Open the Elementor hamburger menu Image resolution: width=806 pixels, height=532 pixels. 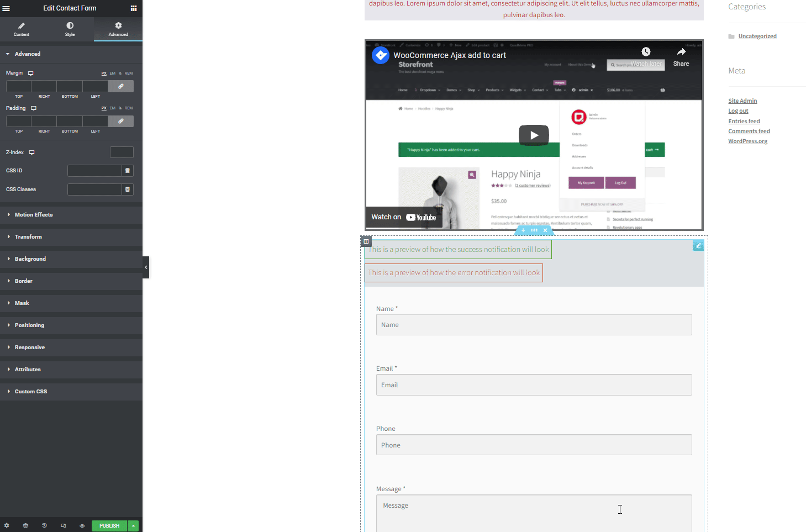pos(6,8)
